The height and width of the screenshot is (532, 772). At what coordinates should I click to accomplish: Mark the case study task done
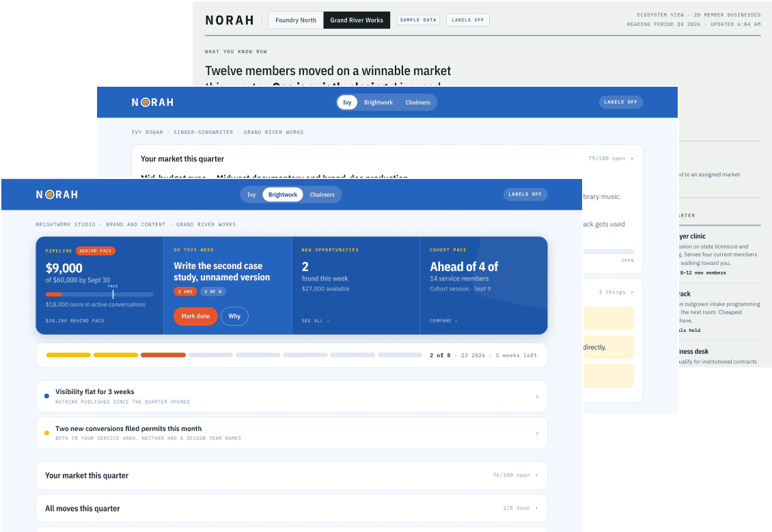tap(195, 316)
